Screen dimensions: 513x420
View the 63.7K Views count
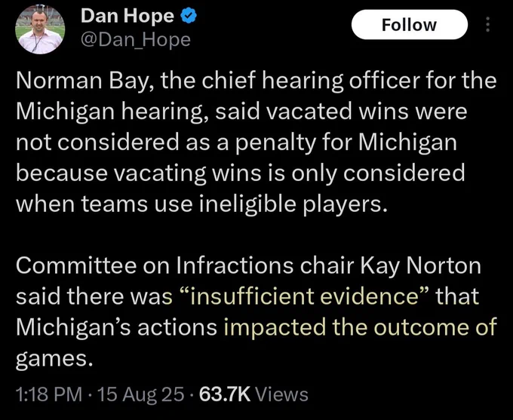(x=253, y=394)
